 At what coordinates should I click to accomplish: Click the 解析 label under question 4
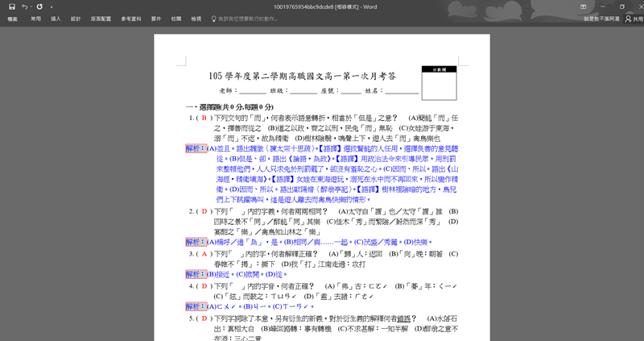click(196, 306)
